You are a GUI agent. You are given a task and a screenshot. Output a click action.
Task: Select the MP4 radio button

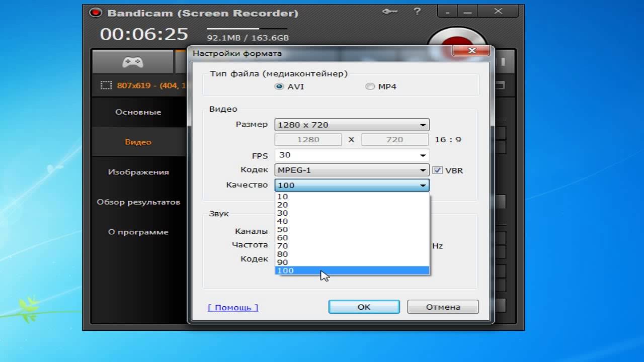pos(370,86)
